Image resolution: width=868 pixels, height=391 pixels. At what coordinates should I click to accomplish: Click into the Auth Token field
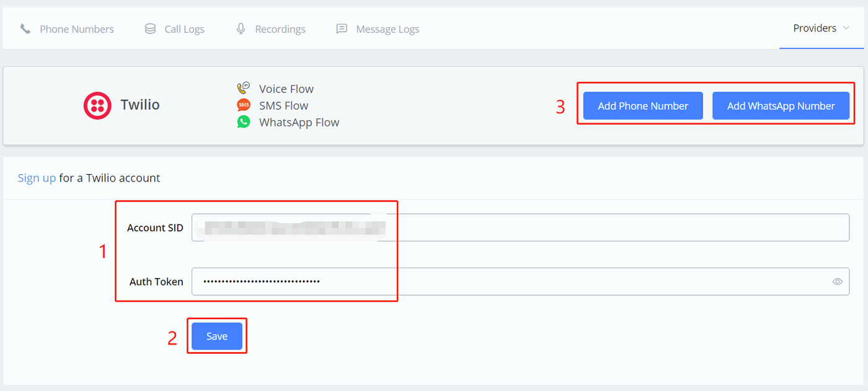(508, 282)
